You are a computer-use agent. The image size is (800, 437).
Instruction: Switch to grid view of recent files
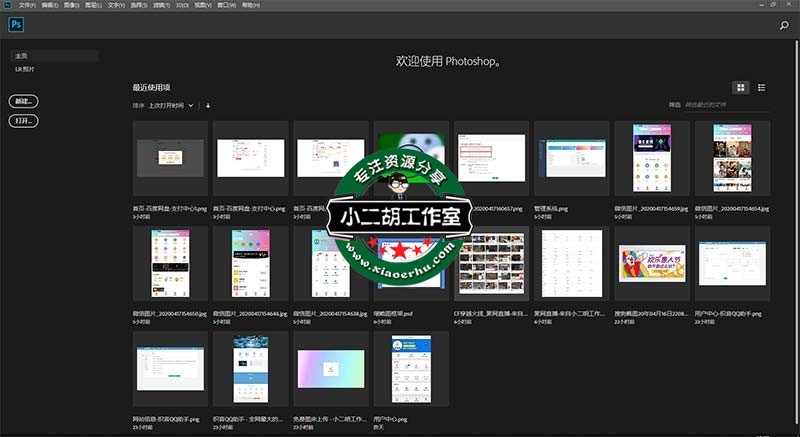740,88
